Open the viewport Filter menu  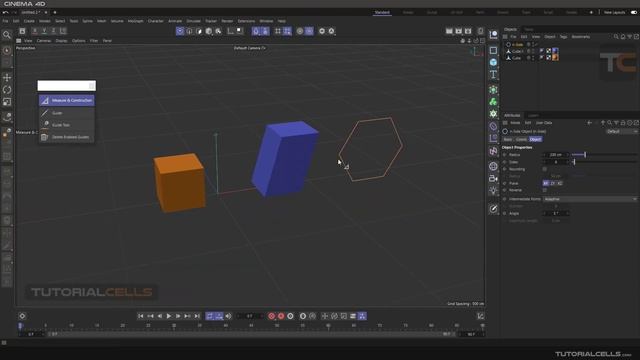[x=94, y=41]
